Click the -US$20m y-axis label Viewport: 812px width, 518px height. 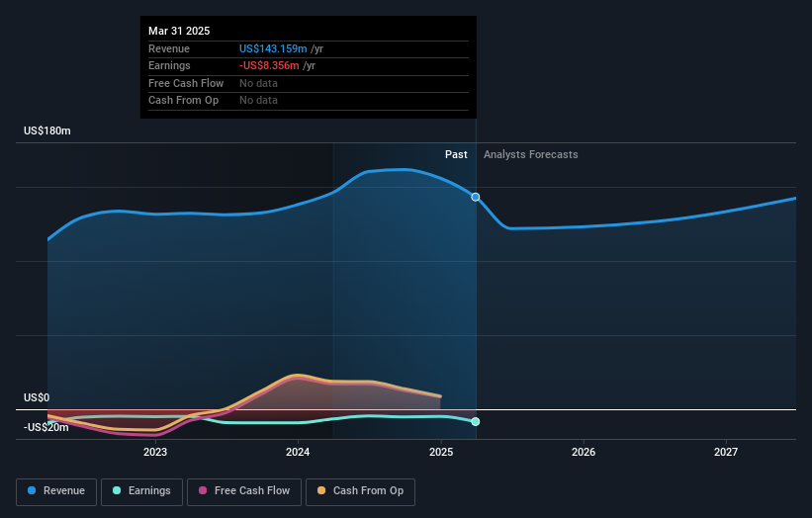point(46,427)
